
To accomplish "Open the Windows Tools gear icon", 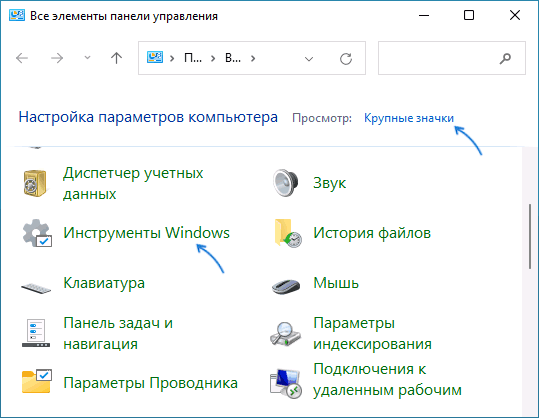I will 37,233.
